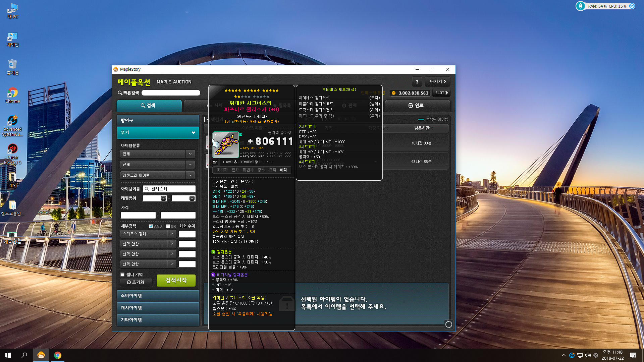Switch to Chrome taskbar icon
The image size is (644, 362).
tap(58, 355)
